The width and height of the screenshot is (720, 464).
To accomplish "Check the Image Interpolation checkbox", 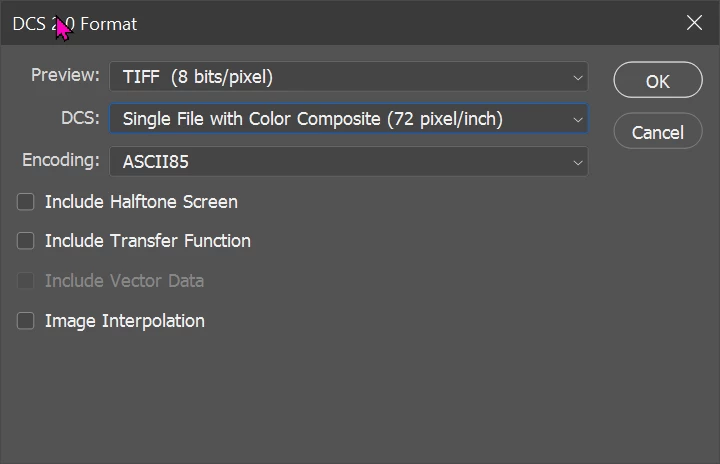I will coord(26,321).
